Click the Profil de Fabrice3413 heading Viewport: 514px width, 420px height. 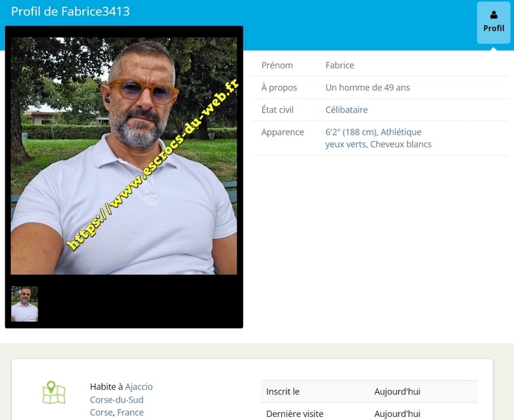coord(70,12)
